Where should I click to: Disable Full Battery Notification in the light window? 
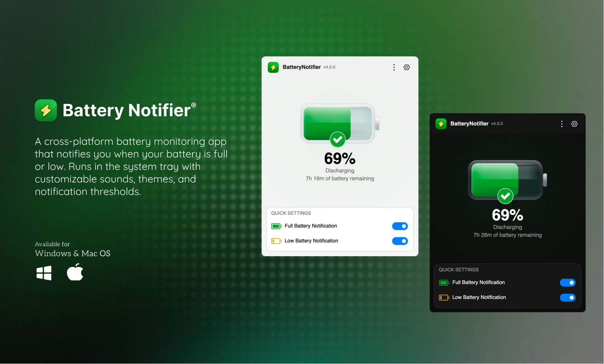400,226
